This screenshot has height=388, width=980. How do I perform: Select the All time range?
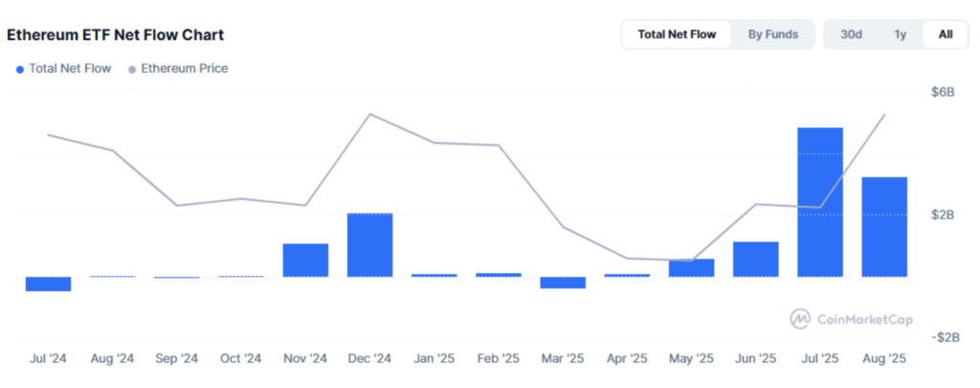946,34
